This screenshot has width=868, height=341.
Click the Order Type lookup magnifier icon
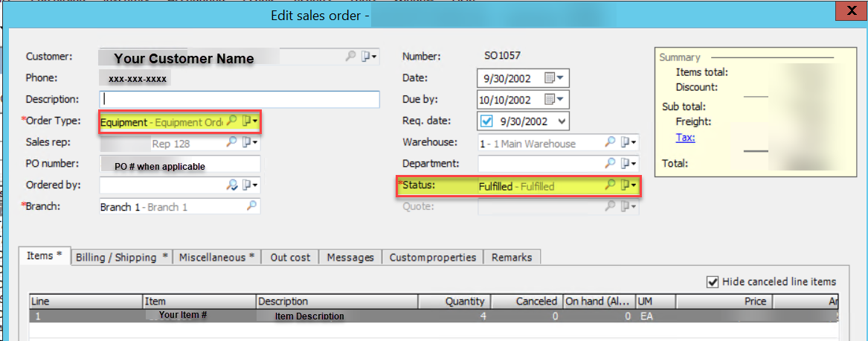232,121
